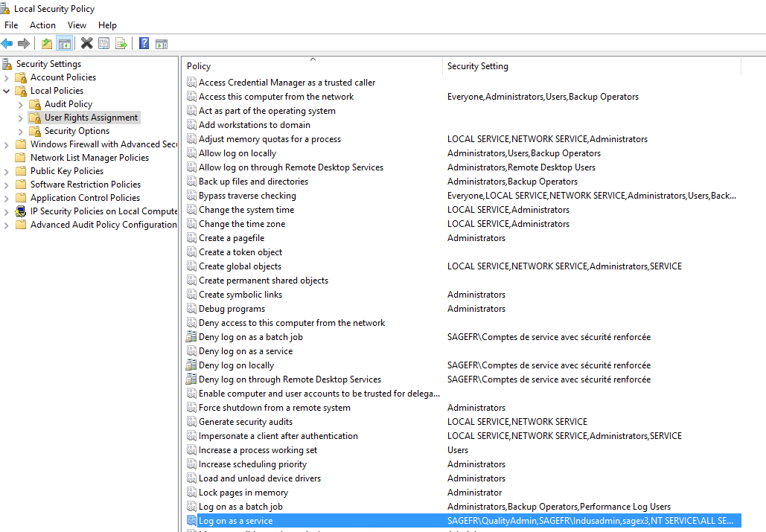
Task: Select Create symbolic links policy
Action: (240, 295)
